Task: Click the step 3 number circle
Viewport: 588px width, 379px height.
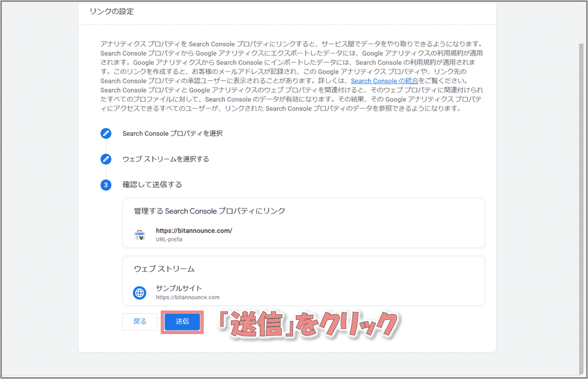Action: coord(106,185)
